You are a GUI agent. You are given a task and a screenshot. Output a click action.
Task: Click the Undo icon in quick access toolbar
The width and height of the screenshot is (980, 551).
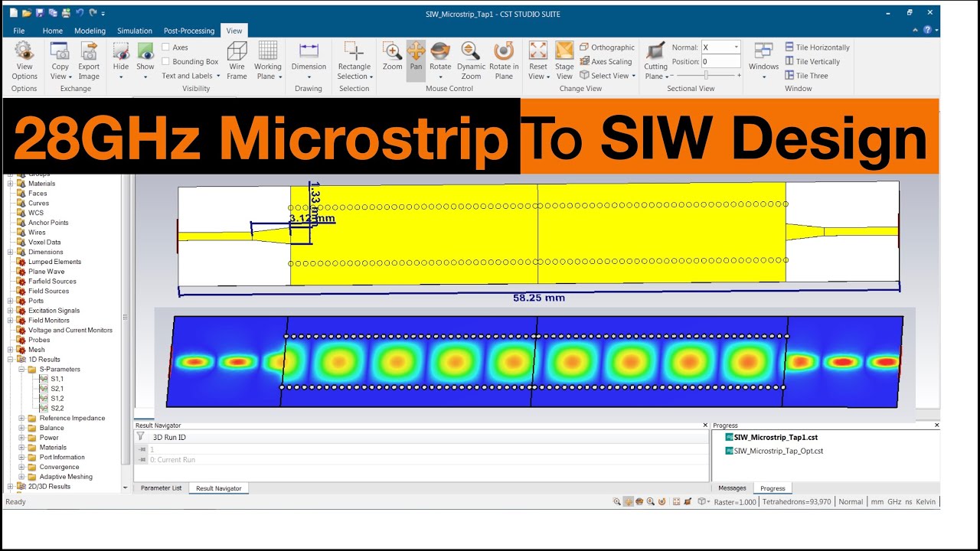[x=80, y=13]
